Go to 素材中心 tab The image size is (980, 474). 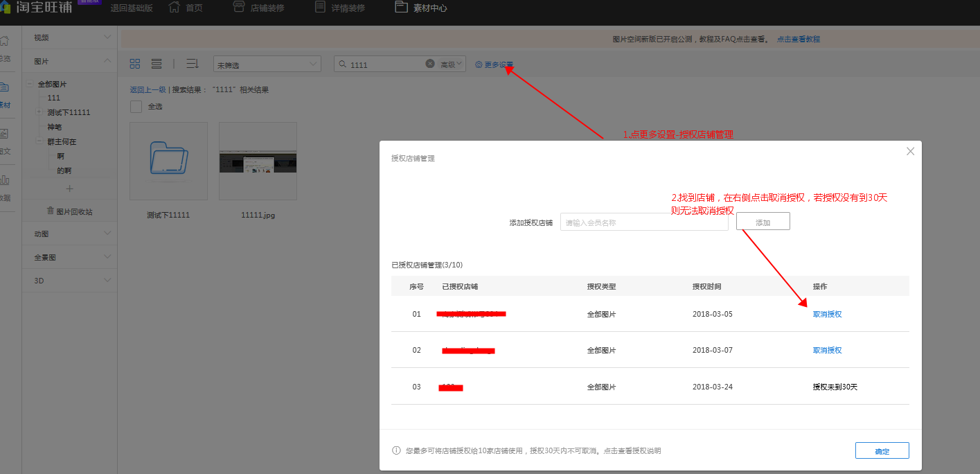pyautogui.click(x=430, y=8)
